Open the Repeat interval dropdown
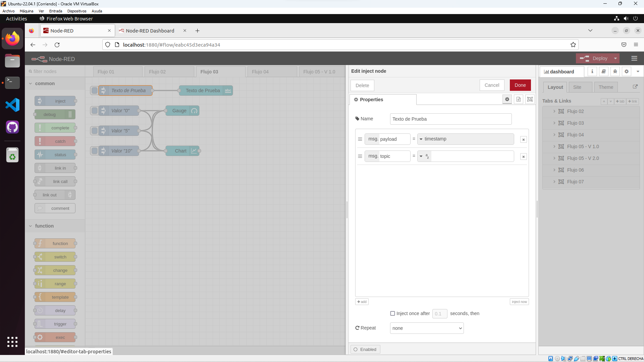The height and width of the screenshot is (362, 644). coord(427,328)
